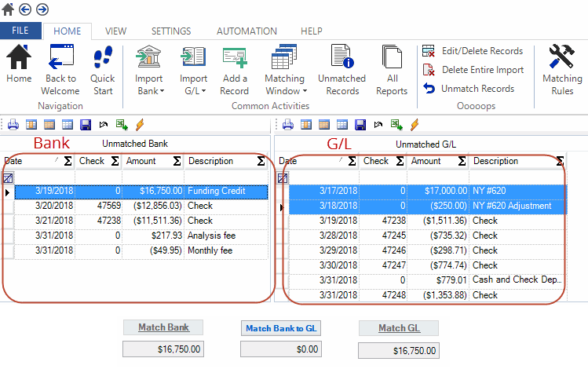
Task: Click the load layout icon in the G/L toolbar
Action: coord(378,125)
